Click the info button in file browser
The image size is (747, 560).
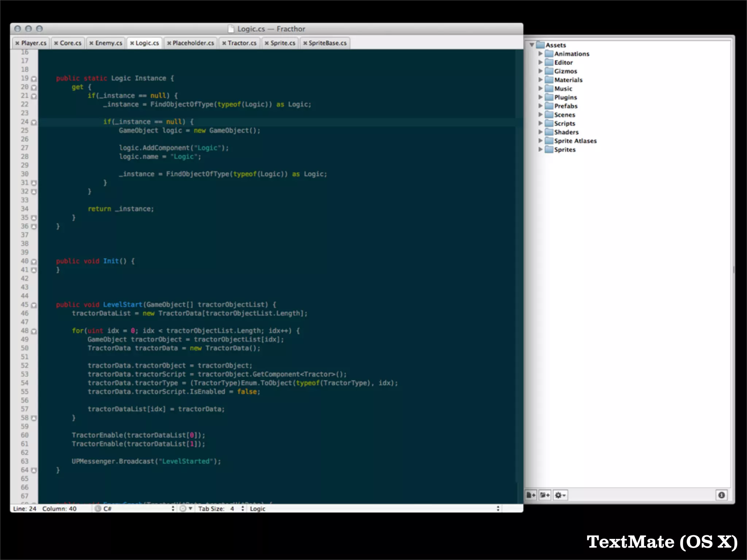[721, 495]
